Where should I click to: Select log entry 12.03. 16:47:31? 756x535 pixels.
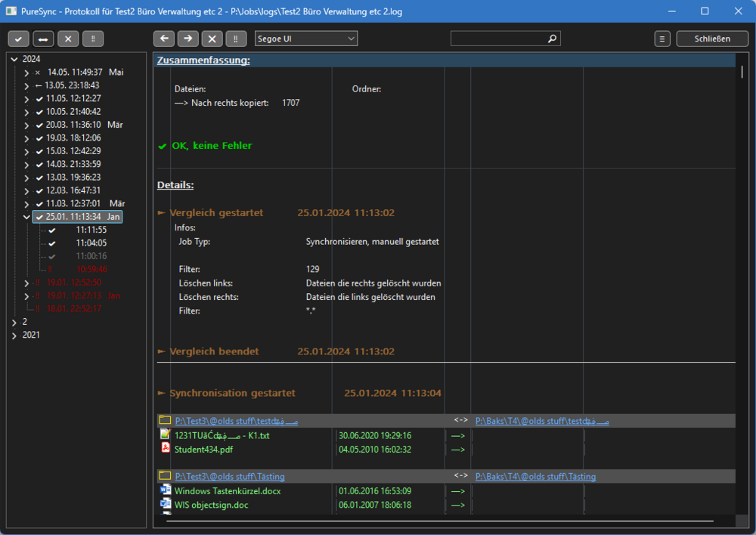pyautogui.click(x=73, y=190)
